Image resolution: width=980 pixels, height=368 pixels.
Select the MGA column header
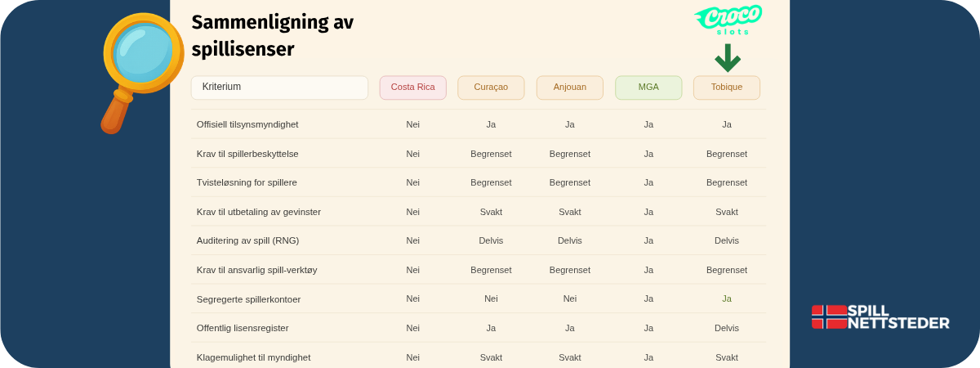[x=648, y=88]
